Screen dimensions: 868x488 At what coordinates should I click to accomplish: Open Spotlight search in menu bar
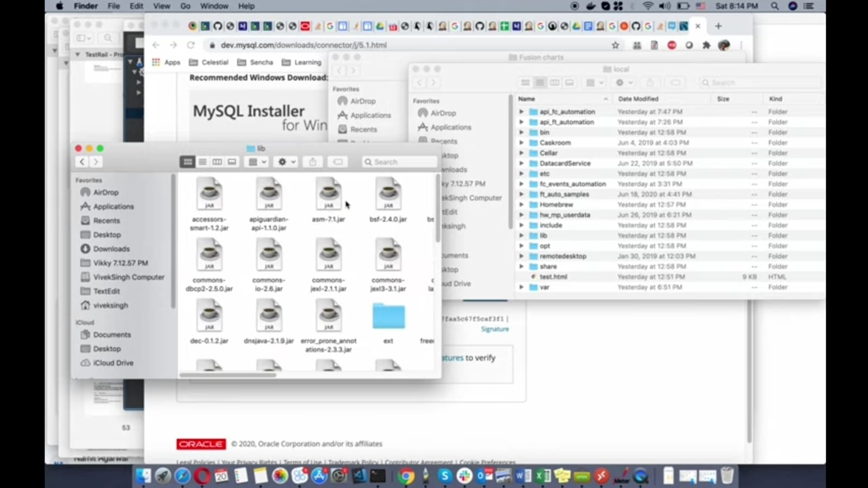tap(775, 6)
